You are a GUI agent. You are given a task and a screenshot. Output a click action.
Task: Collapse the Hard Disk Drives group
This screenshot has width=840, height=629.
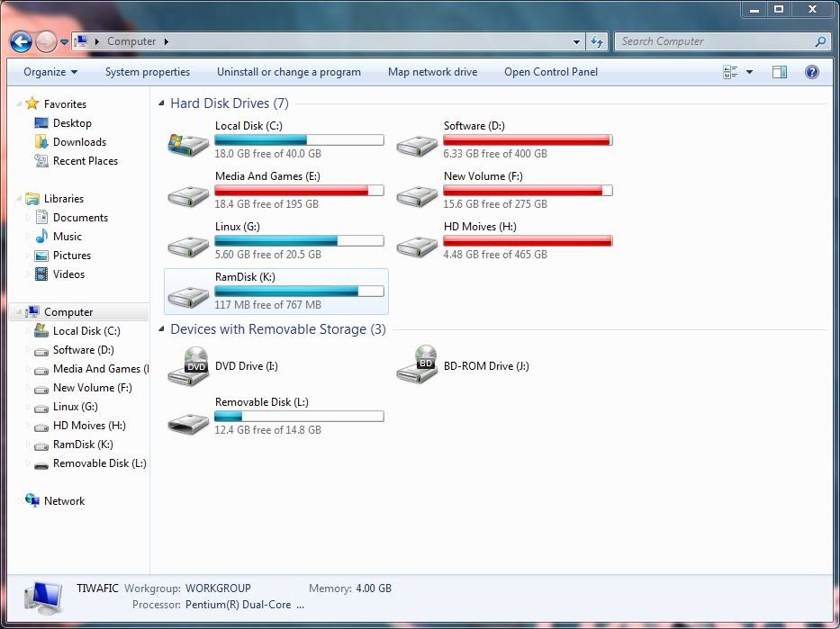click(x=162, y=104)
